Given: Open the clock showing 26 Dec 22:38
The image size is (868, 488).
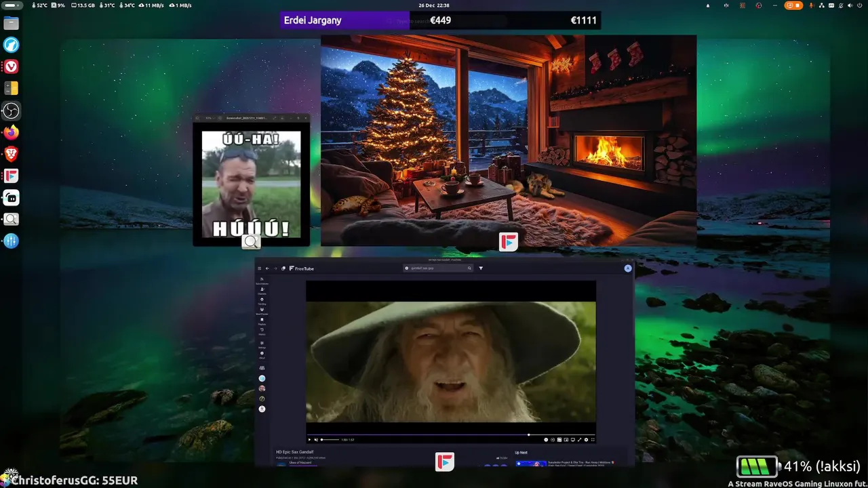Looking at the screenshot, I should [x=434, y=5].
